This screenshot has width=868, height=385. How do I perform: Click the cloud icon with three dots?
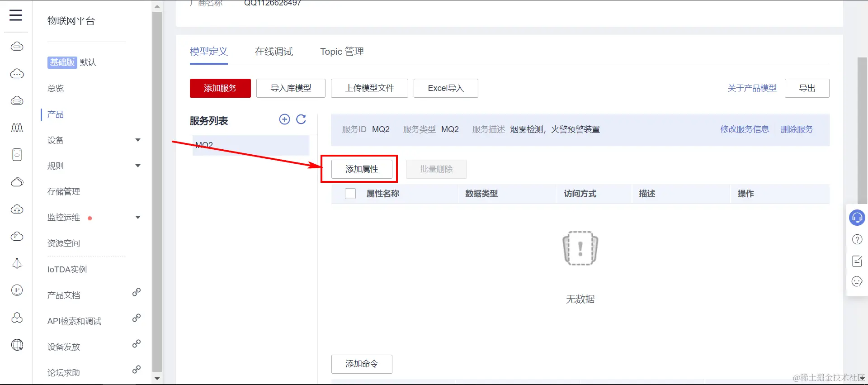click(x=17, y=73)
